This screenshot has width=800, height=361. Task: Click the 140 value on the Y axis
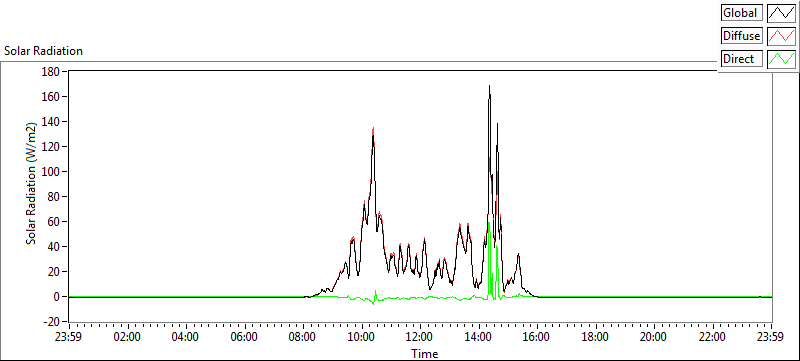pos(52,121)
